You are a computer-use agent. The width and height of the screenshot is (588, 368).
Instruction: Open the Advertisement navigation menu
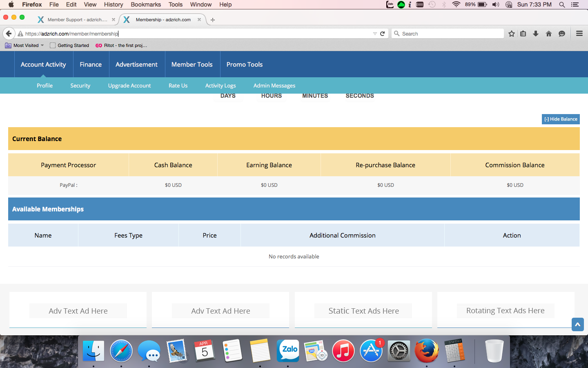(x=136, y=64)
